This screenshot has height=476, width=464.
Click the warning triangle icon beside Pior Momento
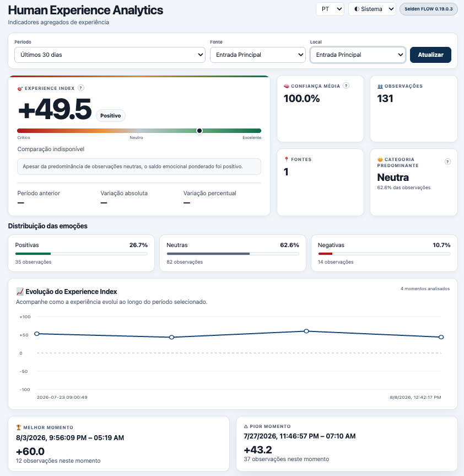(x=246, y=426)
